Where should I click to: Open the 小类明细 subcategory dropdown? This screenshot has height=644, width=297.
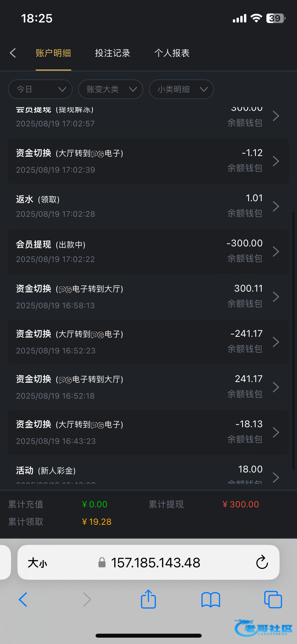181,89
